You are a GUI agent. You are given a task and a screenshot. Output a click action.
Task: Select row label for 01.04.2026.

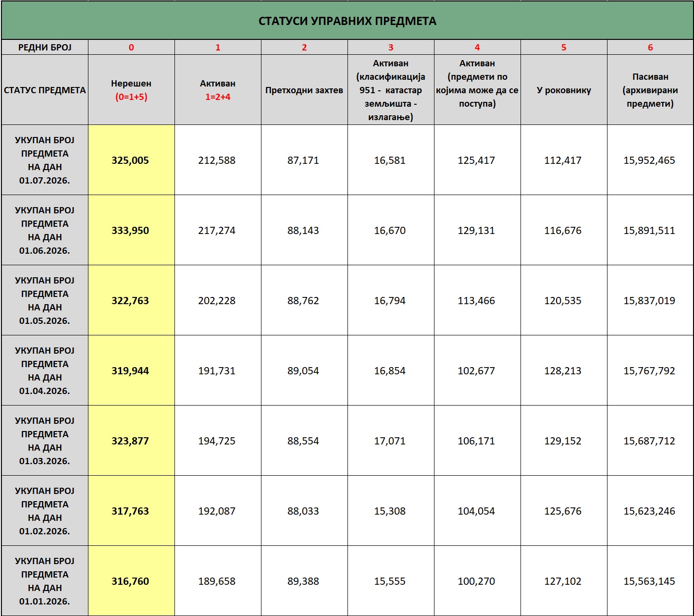[45, 370]
